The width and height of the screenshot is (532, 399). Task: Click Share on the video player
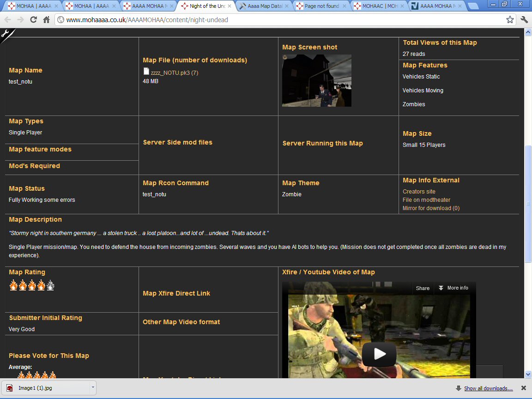coord(423,288)
